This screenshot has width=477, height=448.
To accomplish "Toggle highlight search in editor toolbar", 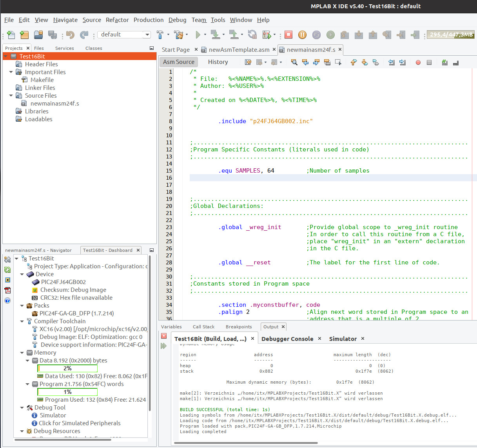I will pos(327,62).
